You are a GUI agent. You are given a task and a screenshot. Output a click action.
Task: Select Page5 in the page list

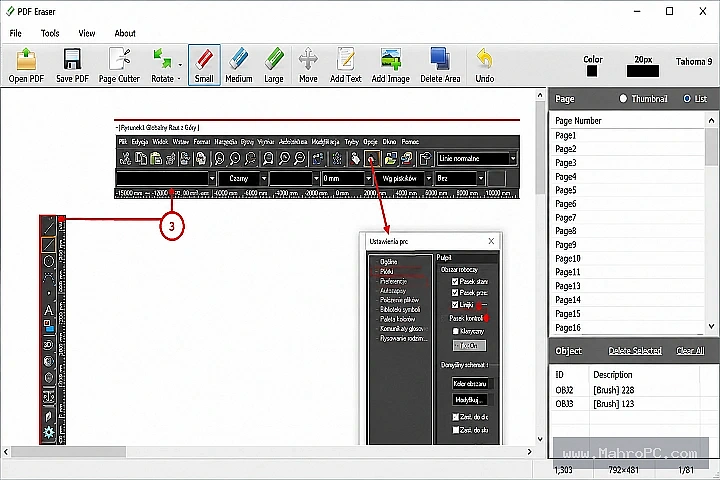pos(627,190)
